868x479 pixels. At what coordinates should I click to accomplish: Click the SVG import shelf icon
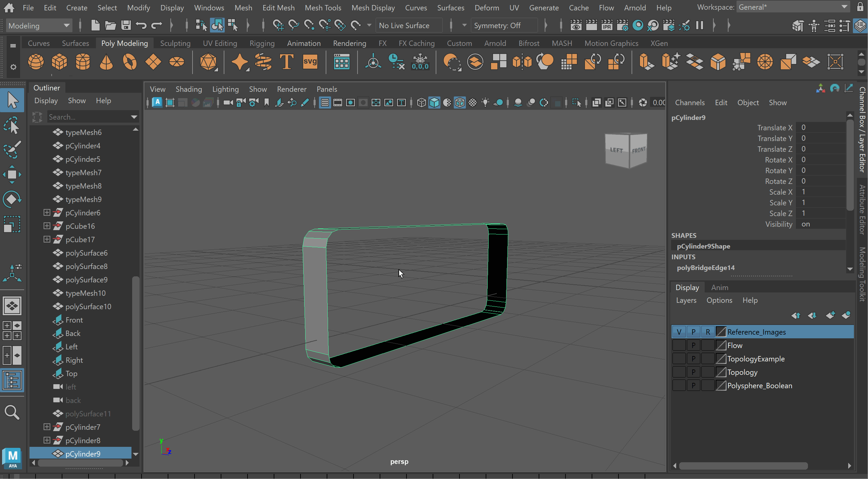point(310,62)
